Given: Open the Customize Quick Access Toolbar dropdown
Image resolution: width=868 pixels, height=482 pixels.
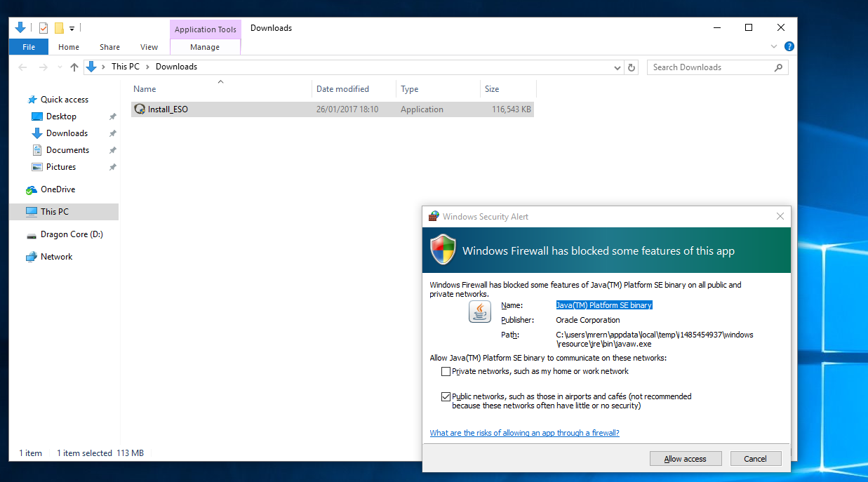Looking at the screenshot, I should (x=72, y=29).
